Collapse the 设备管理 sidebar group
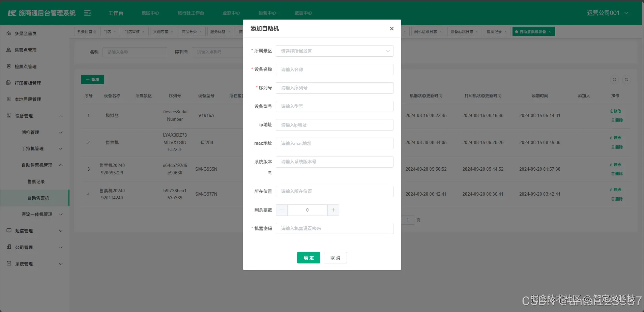 [35, 116]
